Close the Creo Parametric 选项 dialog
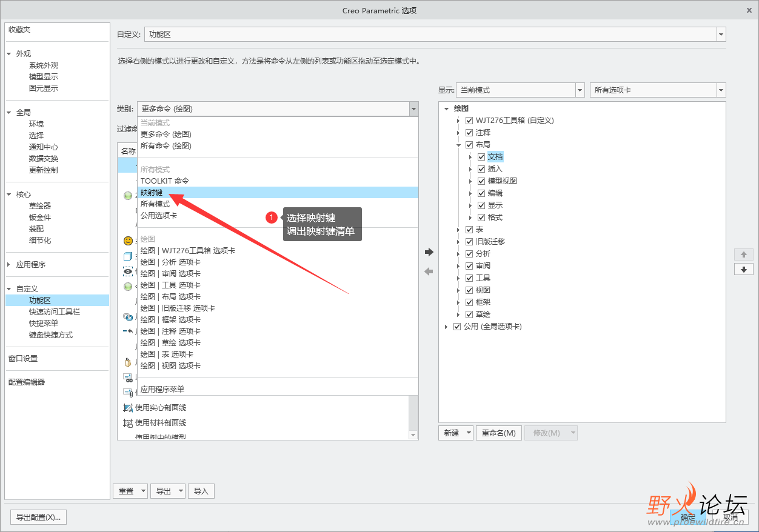 click(x=749, y=10)
